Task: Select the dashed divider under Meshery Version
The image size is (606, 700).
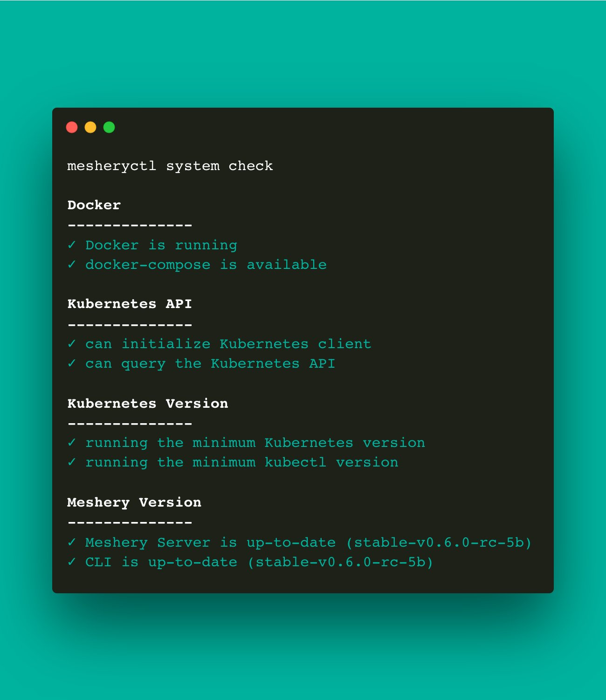Action: [x=130, y=522]
